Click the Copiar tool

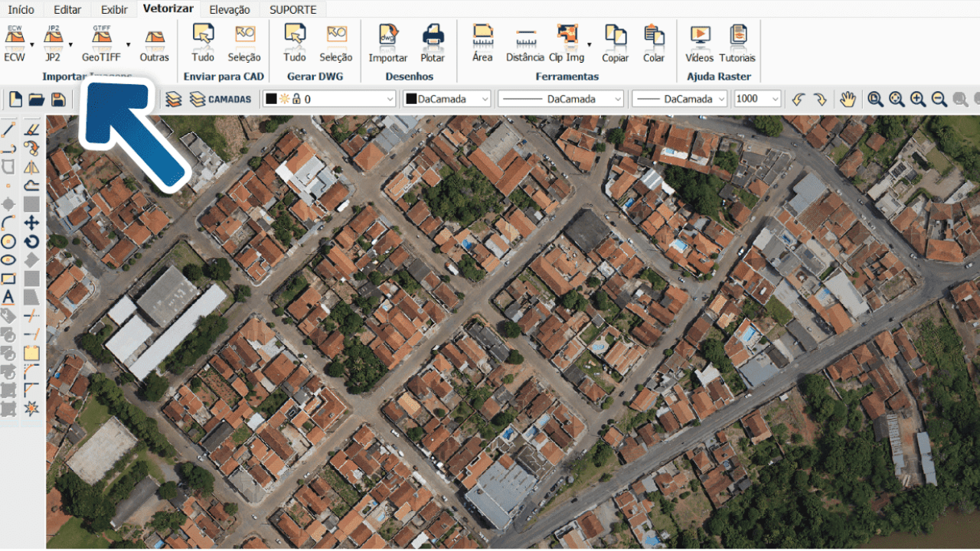tap(616, 43)
